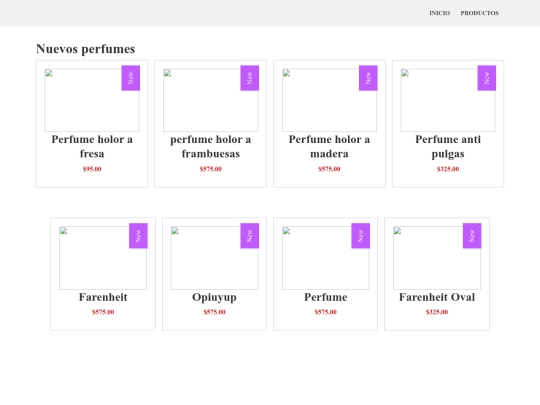Click the New badge on Farenheit card
The image size is (540, 405).
[138, 236]
